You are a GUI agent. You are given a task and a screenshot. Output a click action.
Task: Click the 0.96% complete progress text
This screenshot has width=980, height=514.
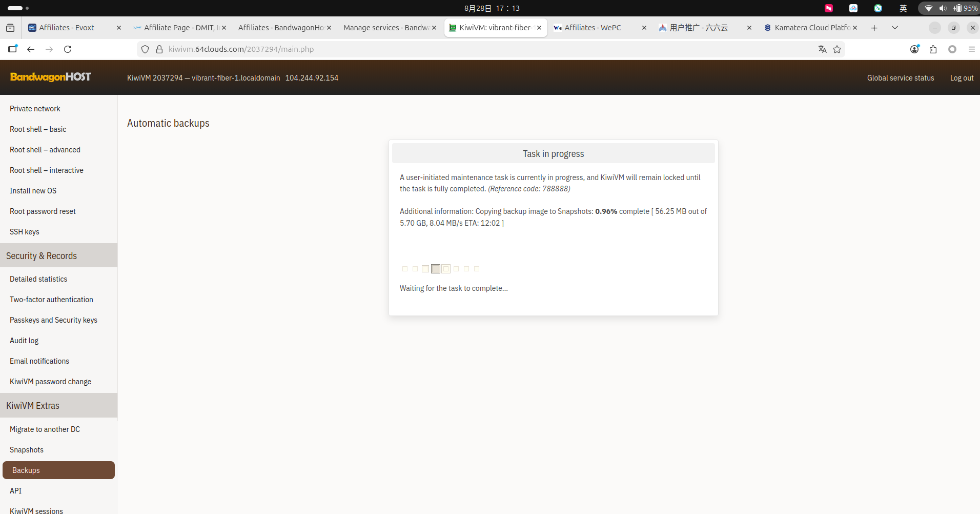coord(622,211)
